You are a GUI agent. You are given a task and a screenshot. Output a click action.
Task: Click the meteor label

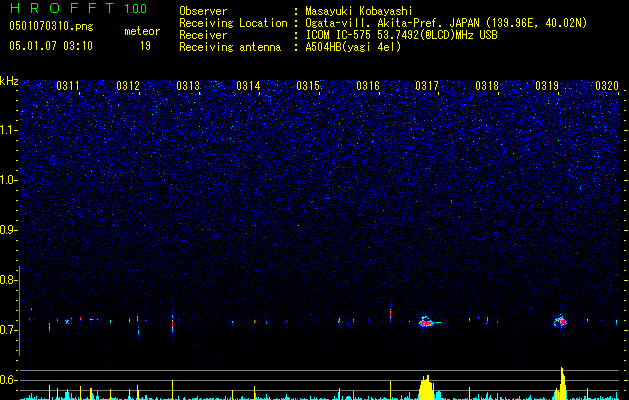(x=142, y=31)
